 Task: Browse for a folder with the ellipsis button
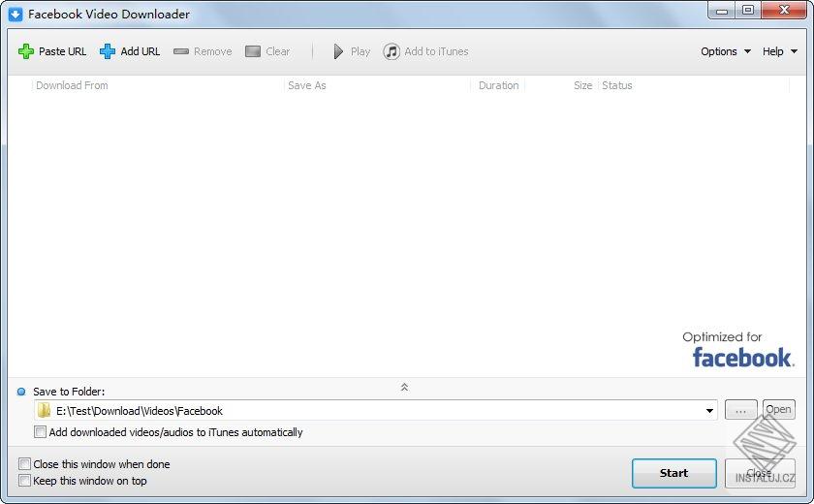pyautogui.click(x=740, y=410)
